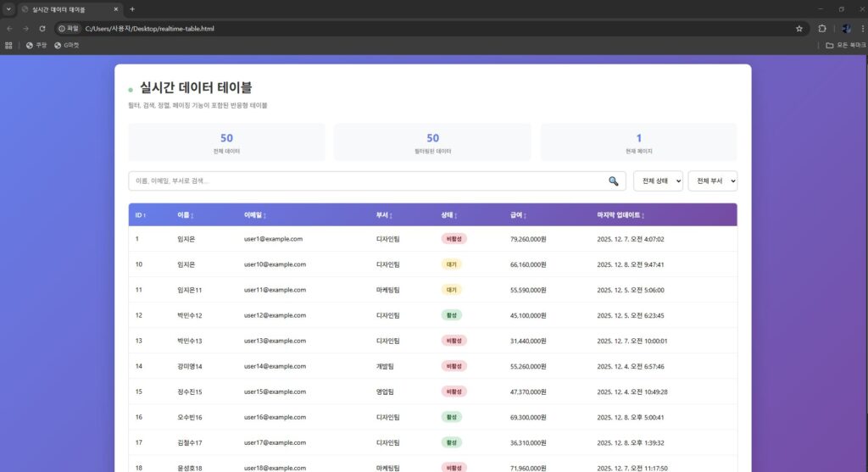Sort the table by 급여 column
The height and width of the screenshot is (472, 868).
(x=518, y=214)
